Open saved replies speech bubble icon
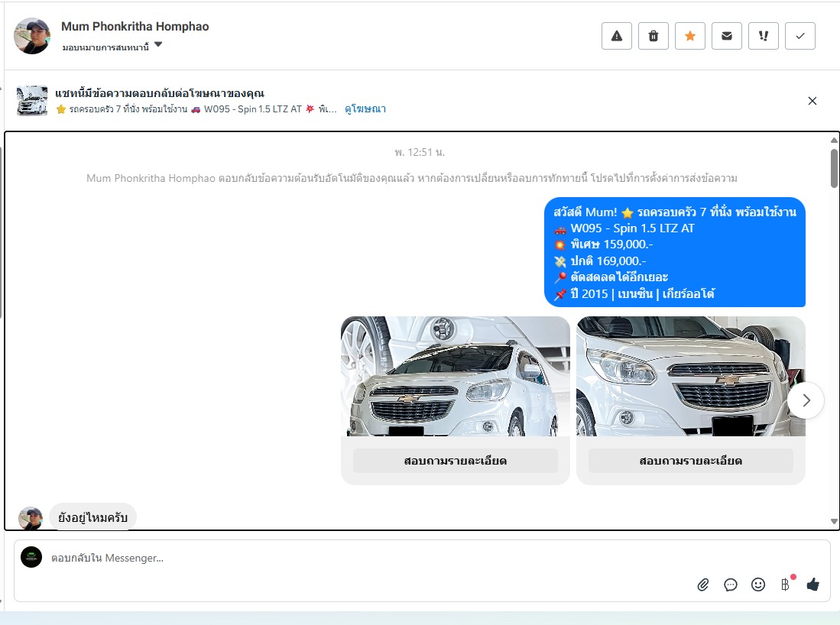840x625 pixels. [x=731, y=585]
